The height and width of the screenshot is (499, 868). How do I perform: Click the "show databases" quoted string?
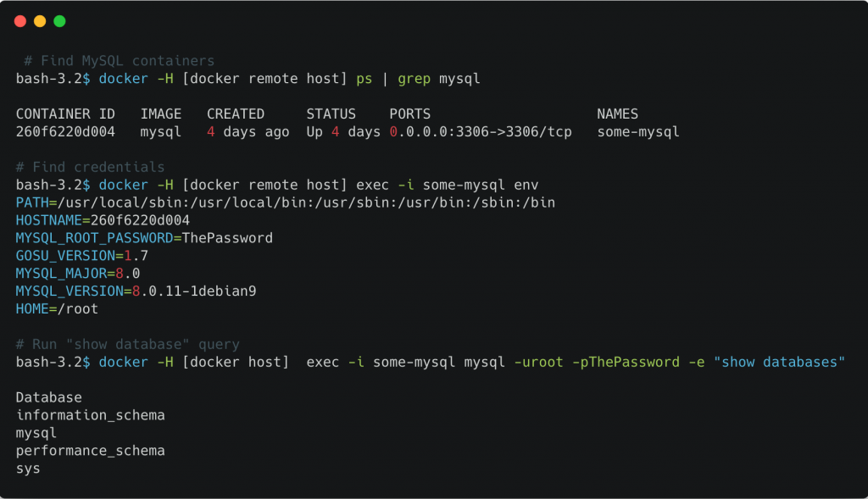tap(780, 362)
